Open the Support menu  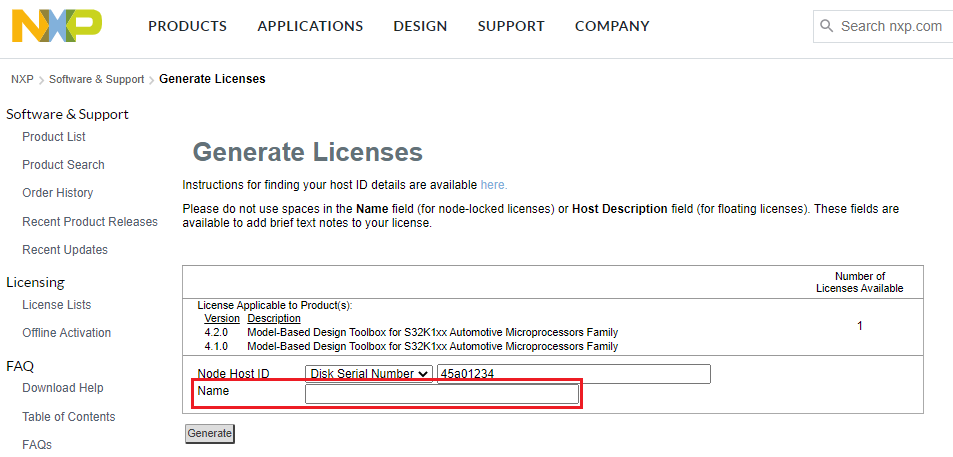point(511,26)
